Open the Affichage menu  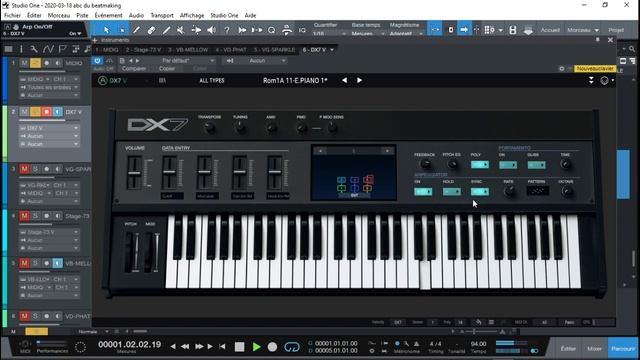point(192,15)
